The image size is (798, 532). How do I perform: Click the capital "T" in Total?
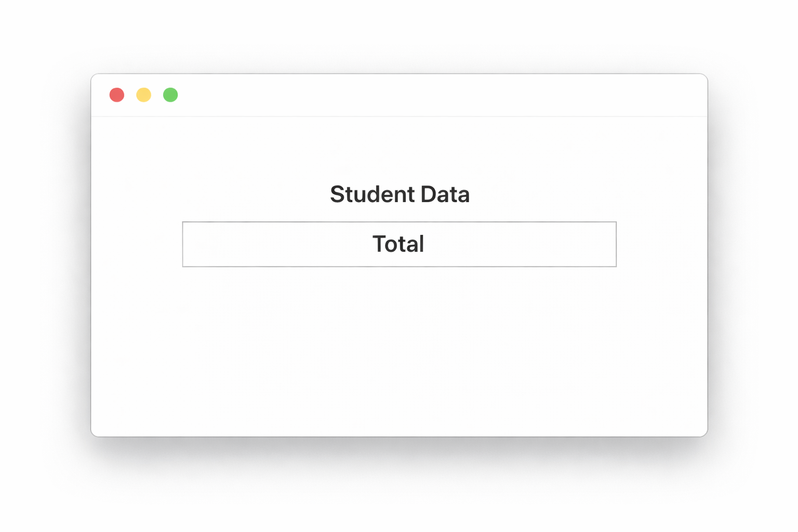(380, 244)
